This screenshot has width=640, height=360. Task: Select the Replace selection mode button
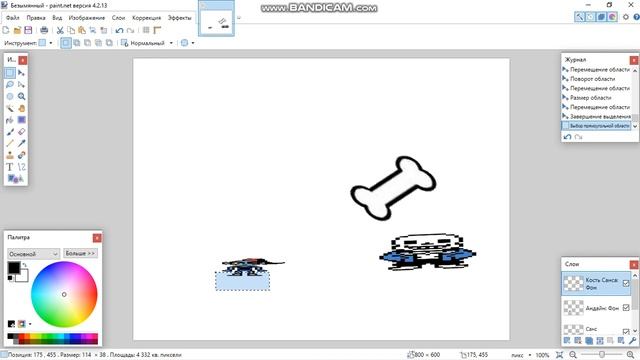(66, 43)
